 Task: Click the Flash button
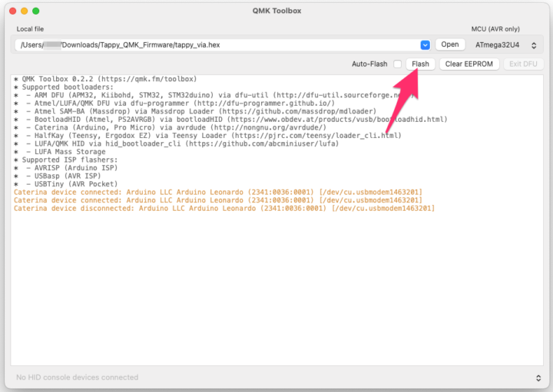tap(420, 64)
